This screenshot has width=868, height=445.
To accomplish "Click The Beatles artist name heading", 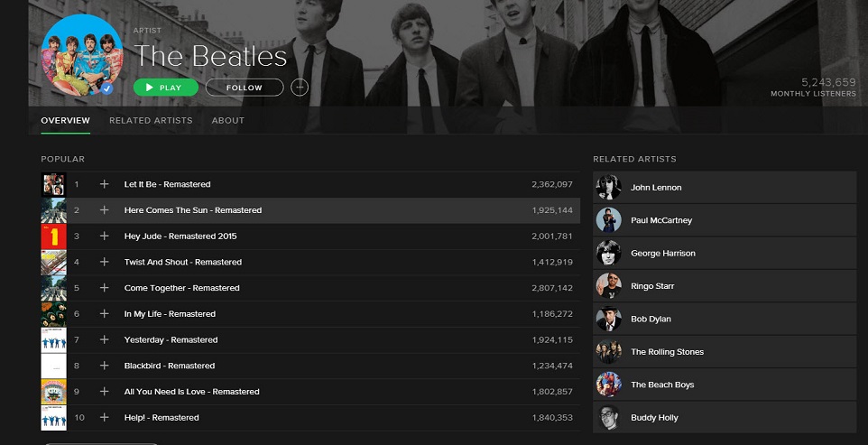I will pyautogui.click(x=210, y=56).
